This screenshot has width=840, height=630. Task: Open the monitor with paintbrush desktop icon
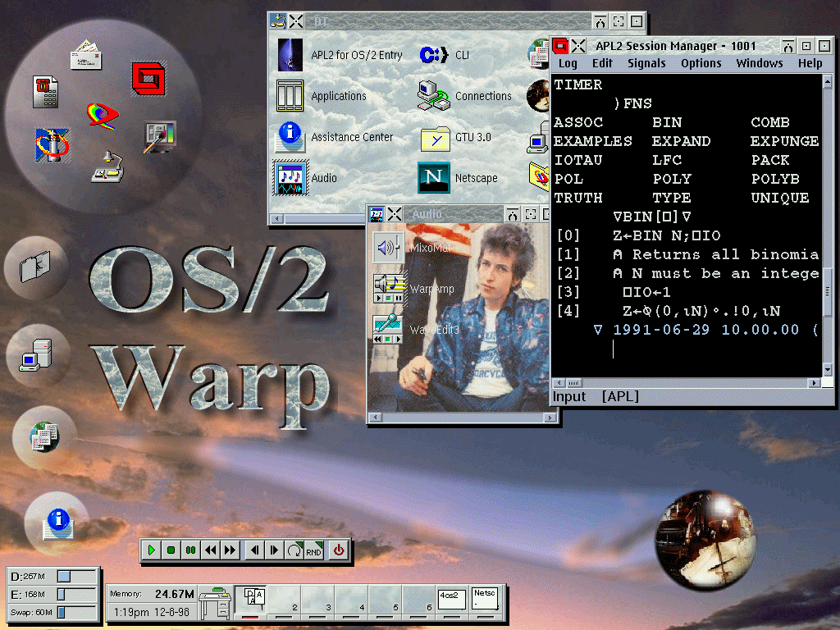click(x=160, y=137)
